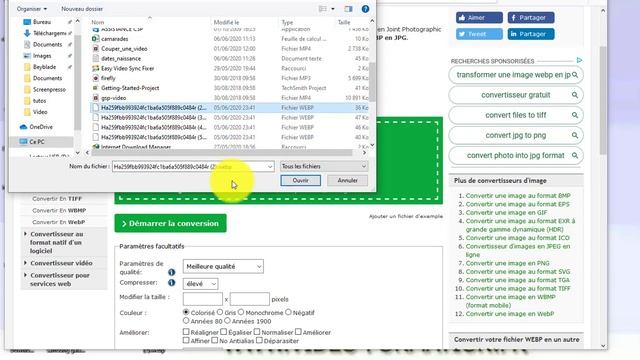Click the Facebook Aimer button

tap(479, 18)
